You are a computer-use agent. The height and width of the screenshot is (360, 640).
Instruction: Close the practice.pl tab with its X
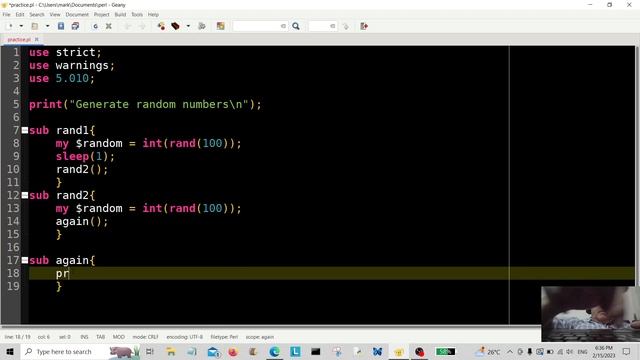point(37,40)
